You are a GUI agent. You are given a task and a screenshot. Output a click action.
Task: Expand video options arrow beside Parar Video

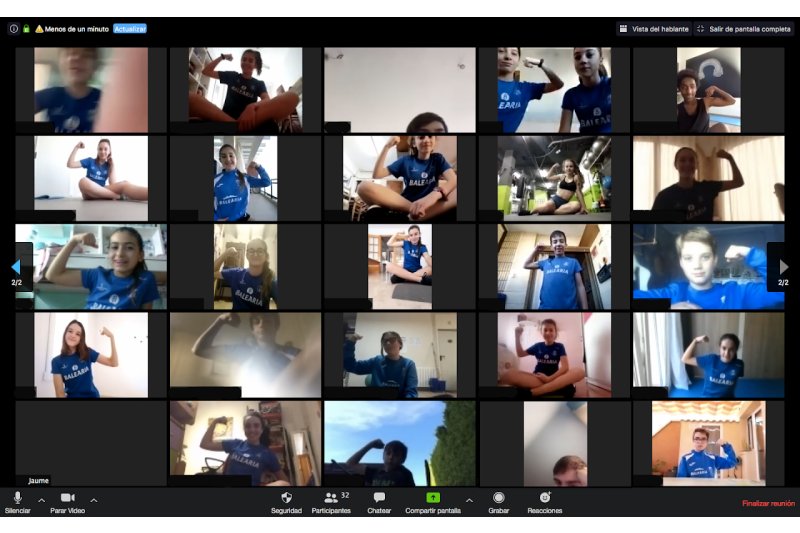tap(94, 500)
